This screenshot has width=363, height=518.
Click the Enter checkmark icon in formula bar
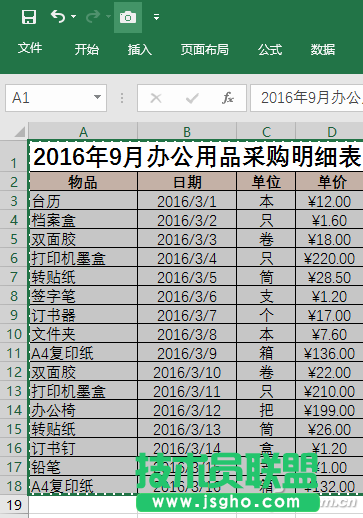tap(192, 98)
